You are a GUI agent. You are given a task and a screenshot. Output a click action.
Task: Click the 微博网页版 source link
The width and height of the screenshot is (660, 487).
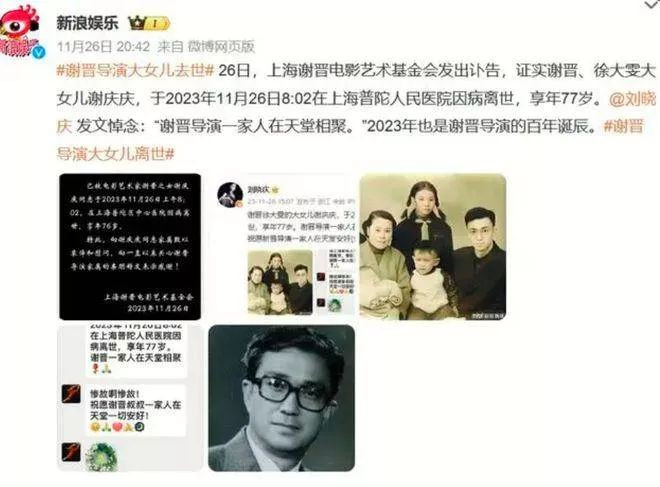221,46
